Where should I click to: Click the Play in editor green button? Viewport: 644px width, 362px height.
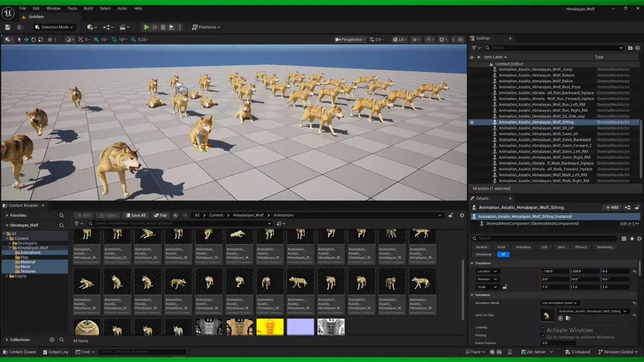[x=146, y=27]
